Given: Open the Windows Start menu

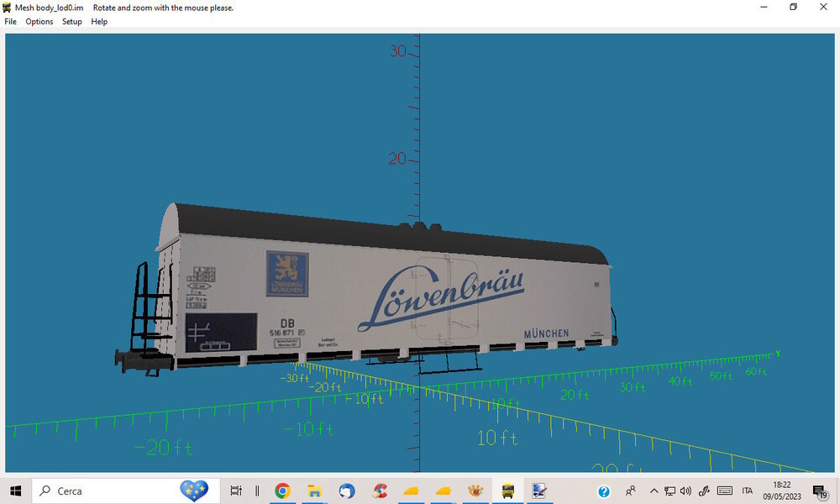Looking at the screenshot, I should coord(15,491).
